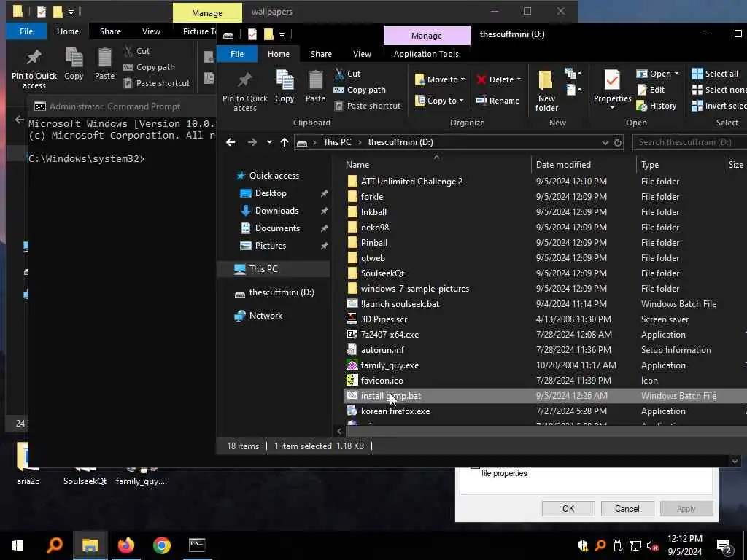Expand the Delete dropdown arrow
Image resolution: width=747 pixels, height=560 pixels.
[519, 79]
